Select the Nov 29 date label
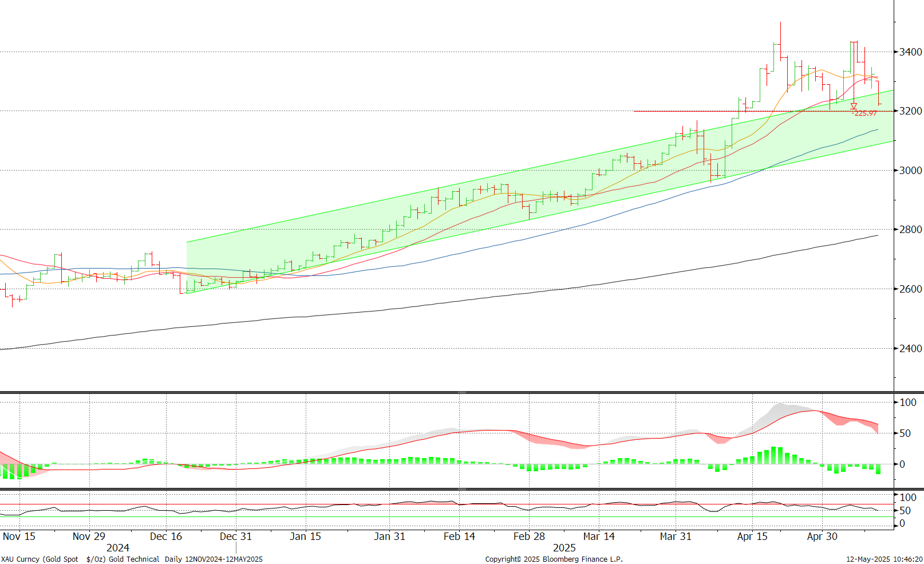The image size is (924, 564). pos(89,537)
